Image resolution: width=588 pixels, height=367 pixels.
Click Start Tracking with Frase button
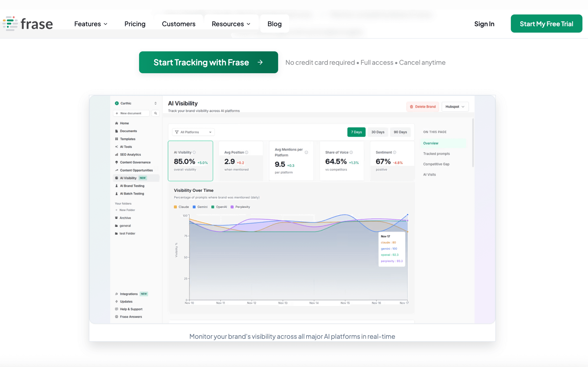pos(208,62)
